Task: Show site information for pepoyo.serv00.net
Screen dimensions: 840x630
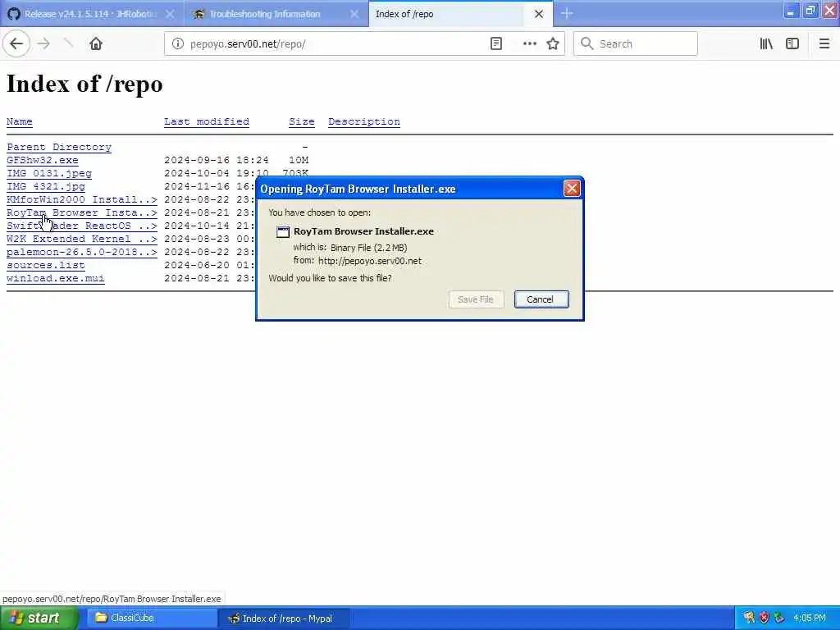Action: tap(178, 44)
